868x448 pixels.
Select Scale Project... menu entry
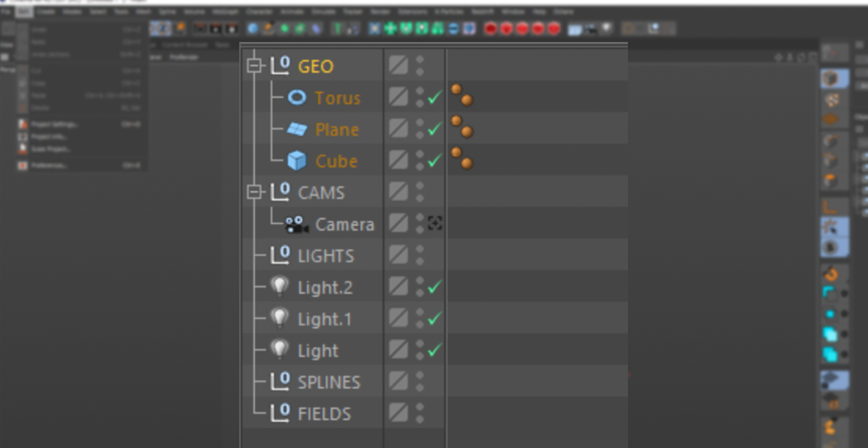tap(51, 149)
